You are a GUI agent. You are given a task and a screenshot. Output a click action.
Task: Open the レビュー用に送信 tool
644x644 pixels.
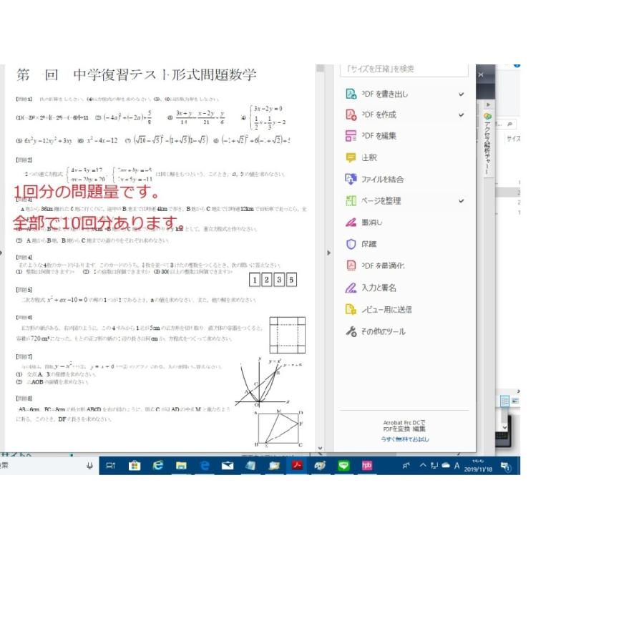tap(351, 309)
